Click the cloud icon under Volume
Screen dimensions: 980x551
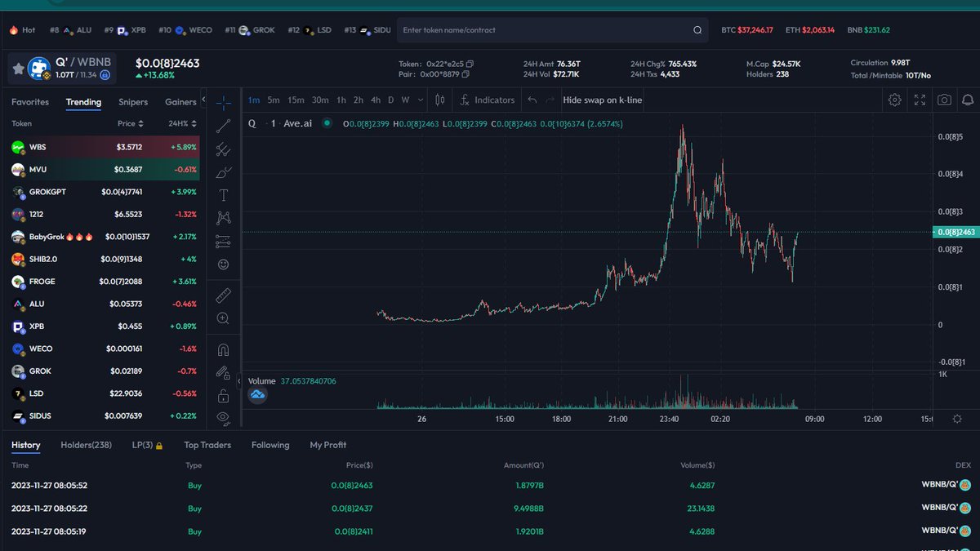tap(257, 395)
